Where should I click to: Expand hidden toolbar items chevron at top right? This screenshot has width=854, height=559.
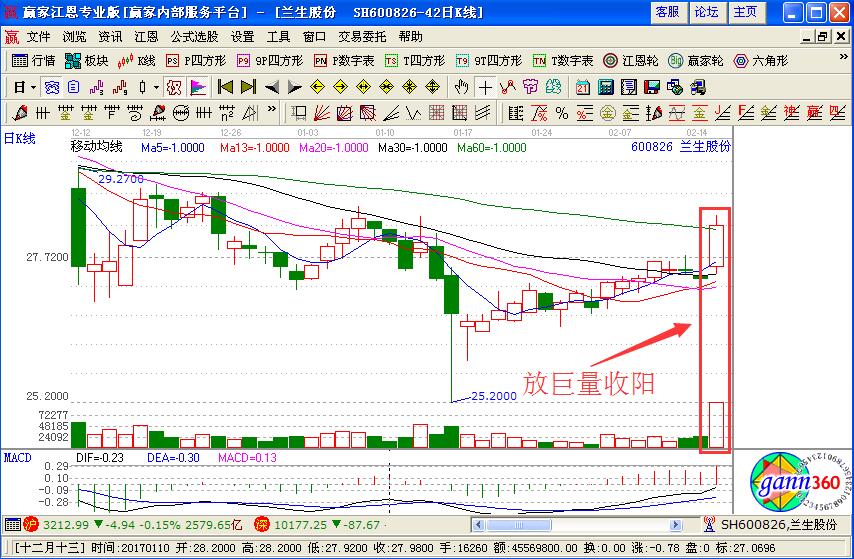842,60
